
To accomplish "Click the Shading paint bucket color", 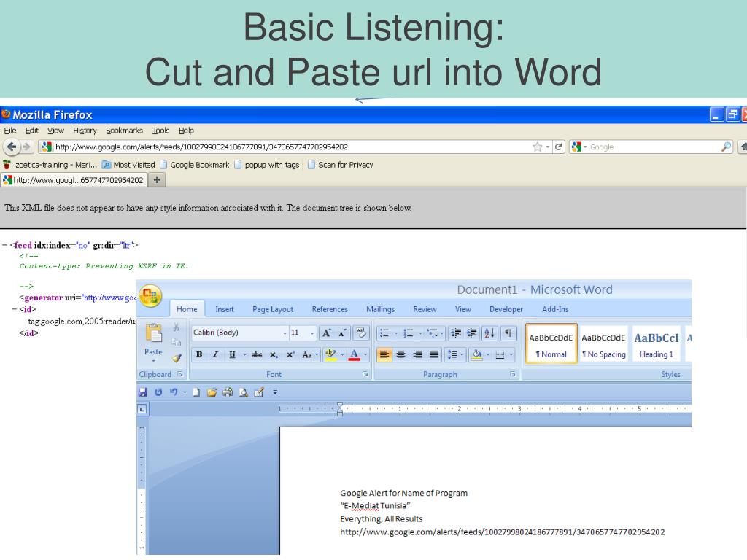I will (x=476, y=355).
